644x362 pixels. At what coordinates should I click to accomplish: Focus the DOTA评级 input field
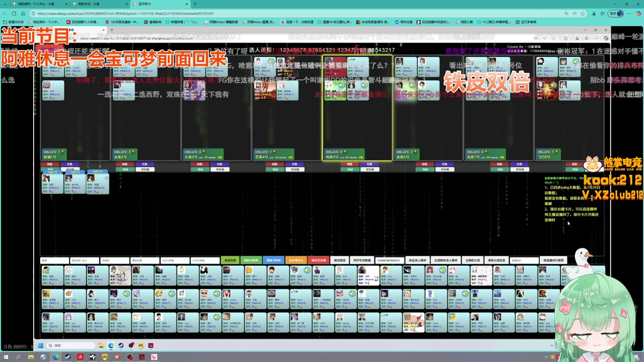pyautogui.click(x=175, y=260)
